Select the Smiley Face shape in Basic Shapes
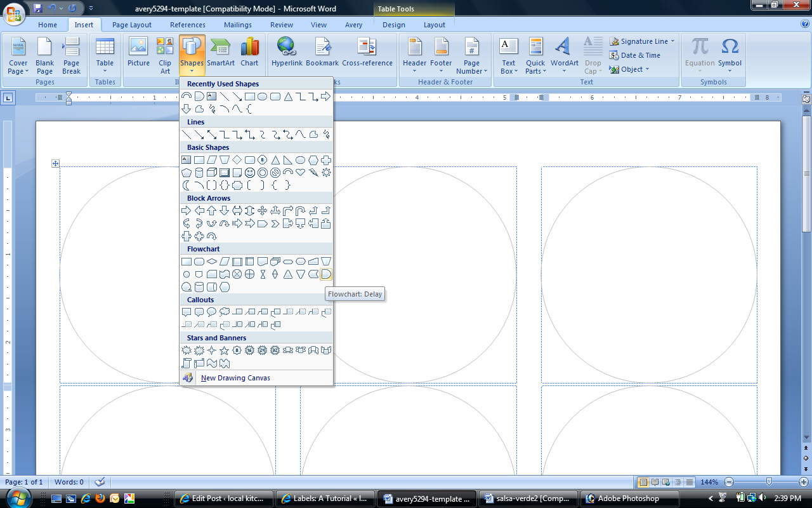The image size is (812, 508). click(250, 173)
